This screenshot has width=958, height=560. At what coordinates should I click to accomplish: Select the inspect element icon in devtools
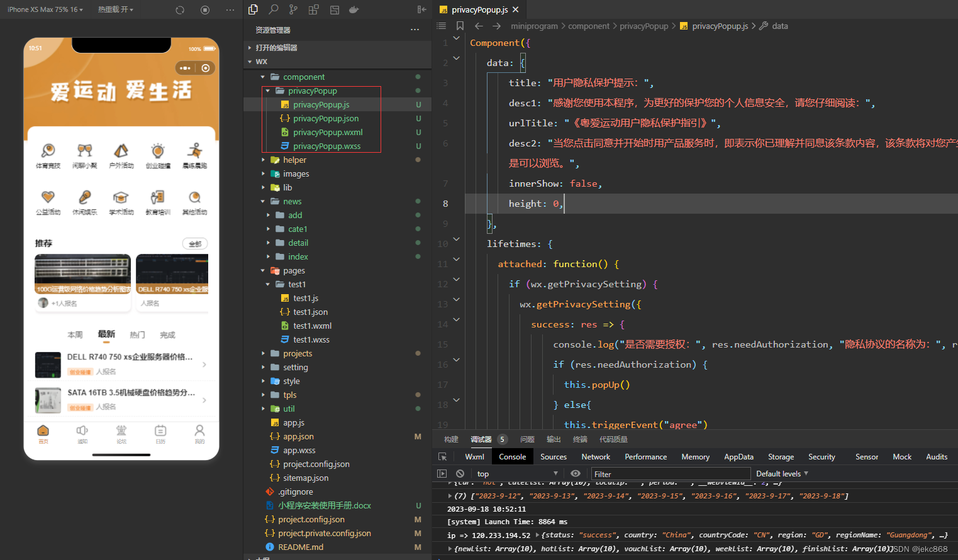click(x=443, y=457)
